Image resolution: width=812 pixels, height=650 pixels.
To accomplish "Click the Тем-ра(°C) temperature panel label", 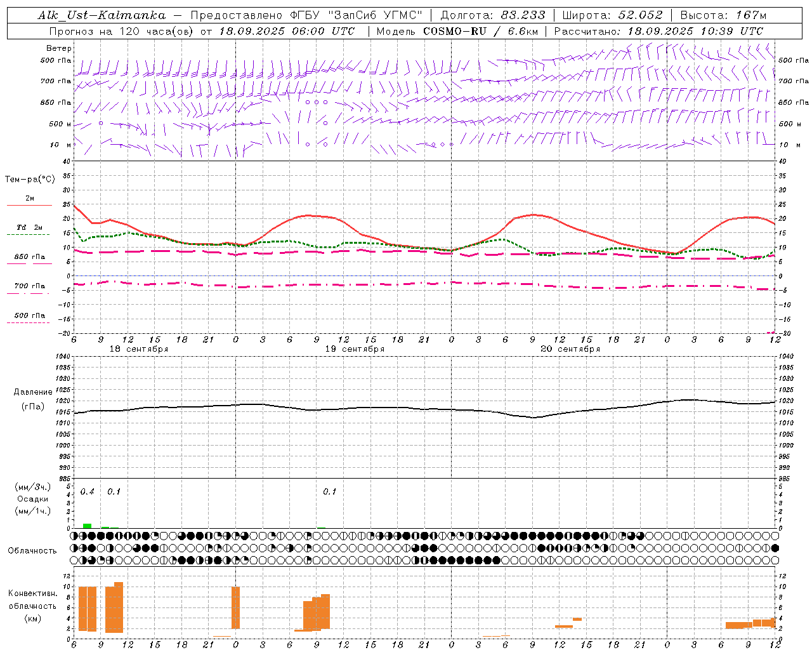I will (30, 180).
